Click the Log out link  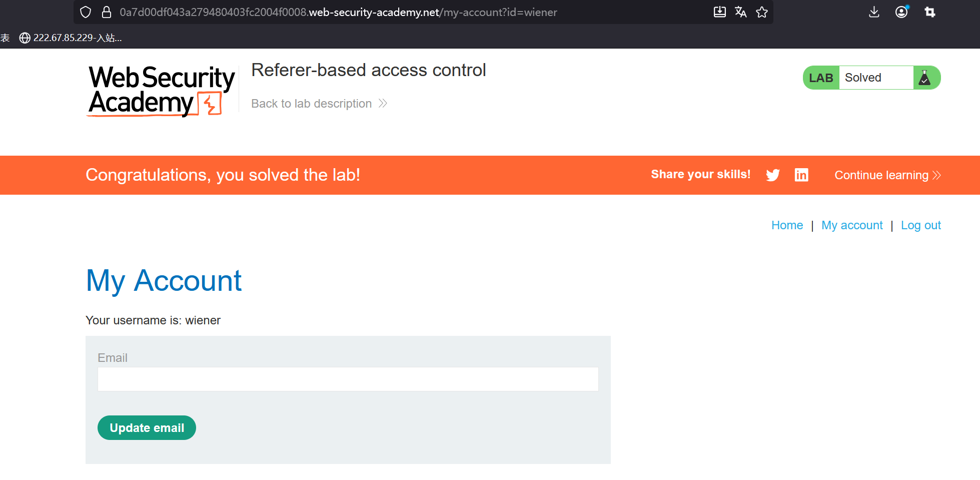click(x=920, y=225)
